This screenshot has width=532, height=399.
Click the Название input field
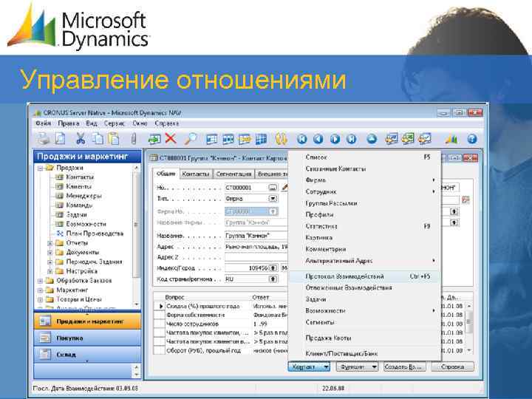tap(256, 236)
